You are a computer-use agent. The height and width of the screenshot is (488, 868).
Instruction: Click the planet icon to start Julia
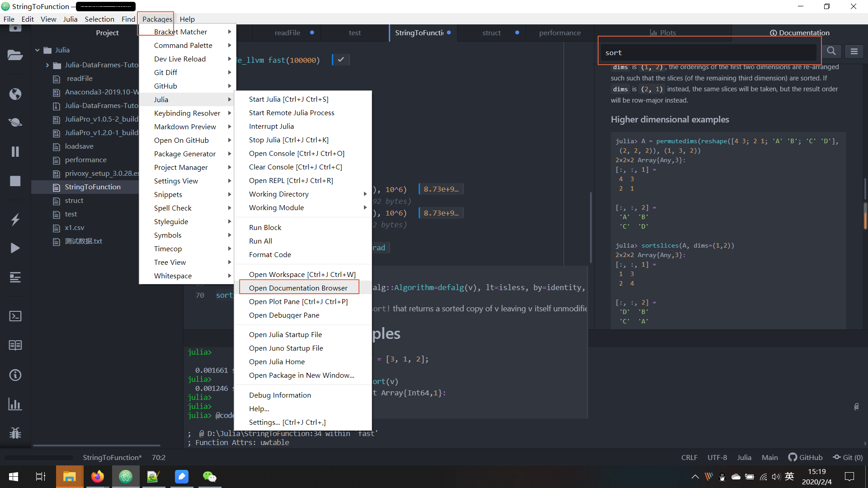coord(15,122)
